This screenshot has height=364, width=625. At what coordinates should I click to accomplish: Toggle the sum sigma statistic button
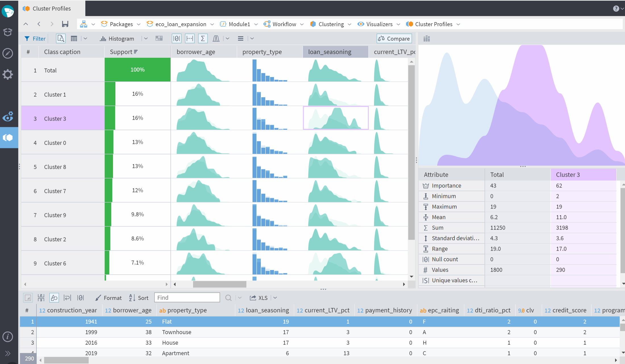tap(203, 38)
